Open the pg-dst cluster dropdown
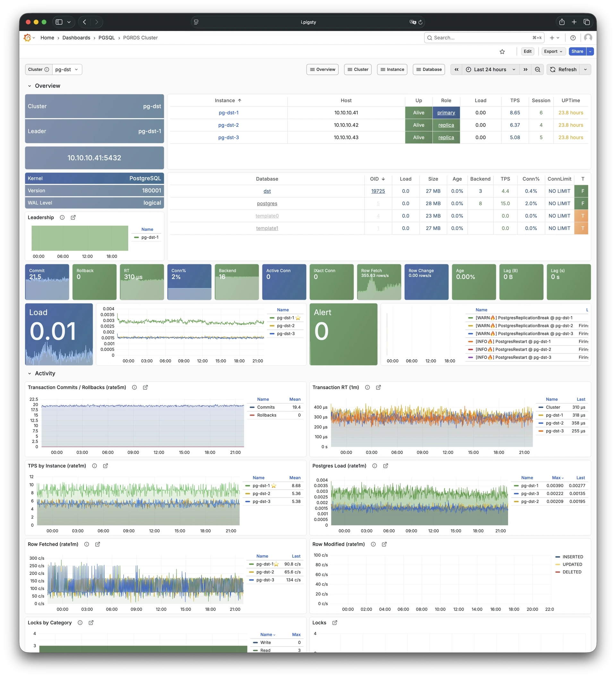Image resolution: width=616 pixels, height=678 pixels. [x=67, y=70]
